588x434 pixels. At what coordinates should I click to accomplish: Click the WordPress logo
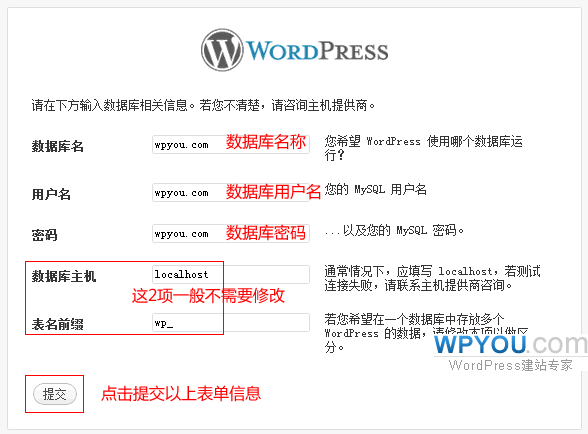click(x=295, y=50)
